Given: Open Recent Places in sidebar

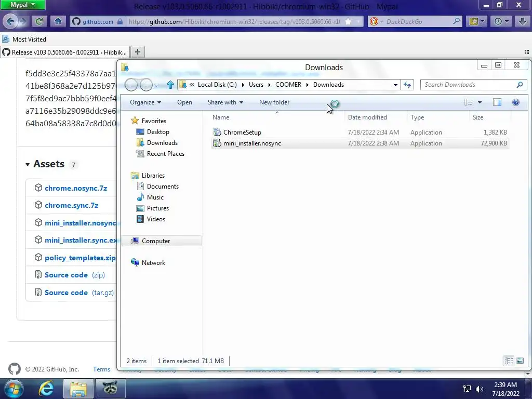Looking at the screenshot, I should coord(166,154).
